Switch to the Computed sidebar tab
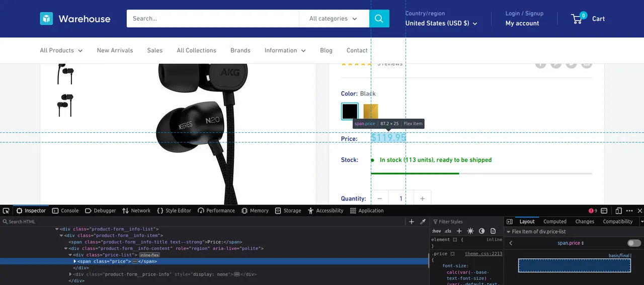Image resolution: width=644 pixels, height=285 pixels. tap(555, 222)
